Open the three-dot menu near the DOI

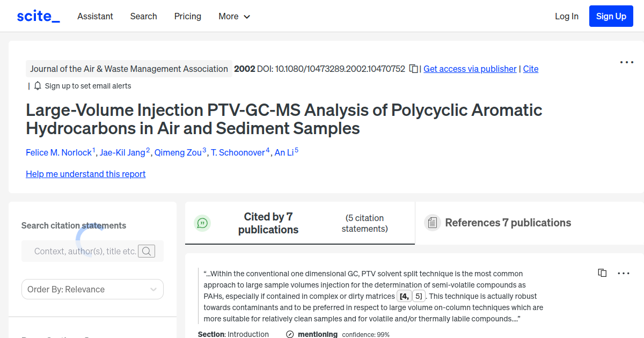[x=626, y=62]
